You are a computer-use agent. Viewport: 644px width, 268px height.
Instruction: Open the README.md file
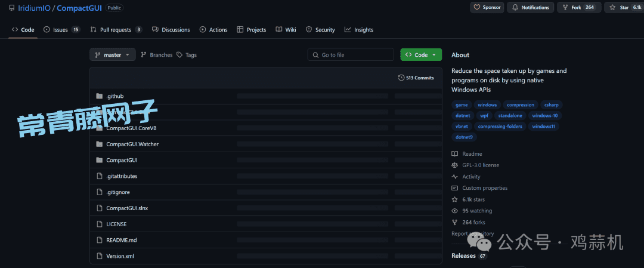tap(121, 240)
